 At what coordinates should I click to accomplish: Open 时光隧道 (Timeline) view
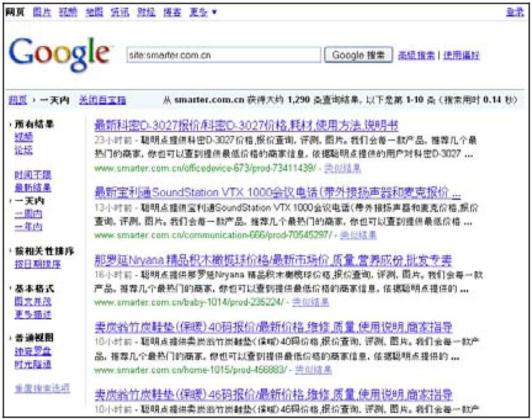33,365
